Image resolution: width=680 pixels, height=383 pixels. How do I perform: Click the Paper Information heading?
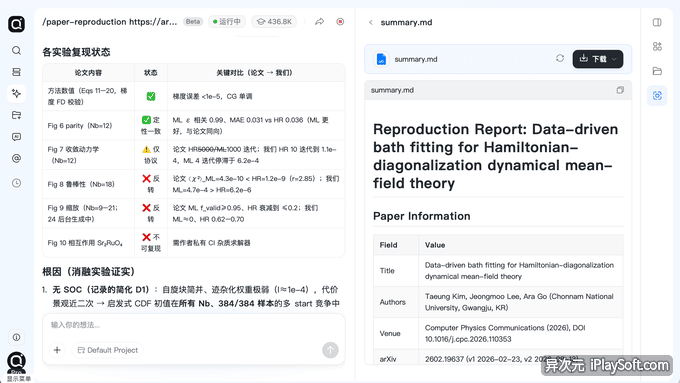pos(422,216)
